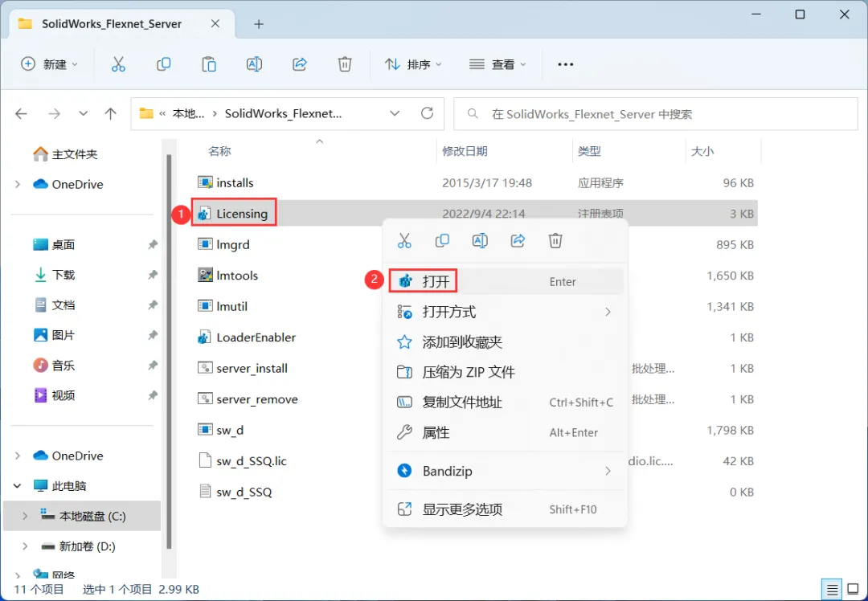Click Copy icon in the context menu
Viewport: 868px width, 601px height.
[442, 241]
